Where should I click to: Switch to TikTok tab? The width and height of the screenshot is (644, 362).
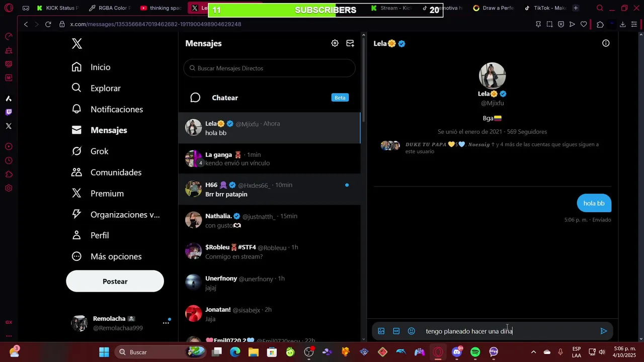(x=545, y=8)
